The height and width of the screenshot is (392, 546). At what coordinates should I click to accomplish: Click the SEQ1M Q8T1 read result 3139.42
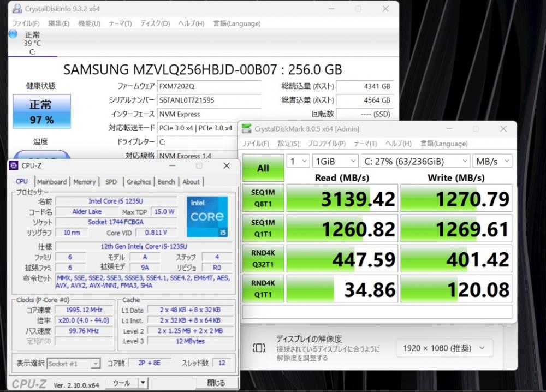coord(342,198)
